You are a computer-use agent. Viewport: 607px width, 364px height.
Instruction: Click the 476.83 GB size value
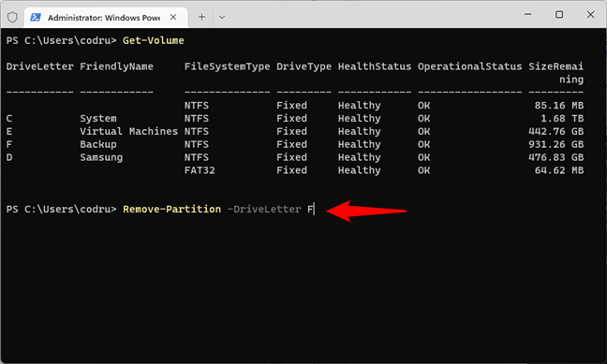(555, 157)
